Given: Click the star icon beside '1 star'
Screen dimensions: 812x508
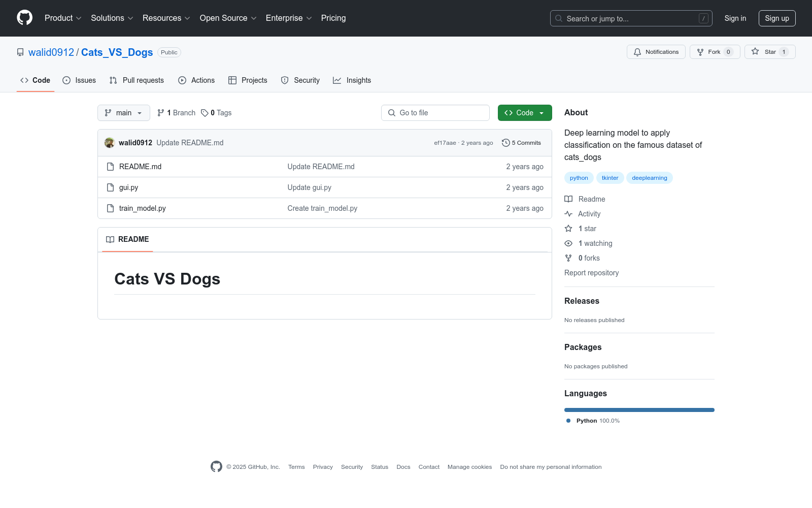Looking at the screenshot, I should (x=568, y=229).
